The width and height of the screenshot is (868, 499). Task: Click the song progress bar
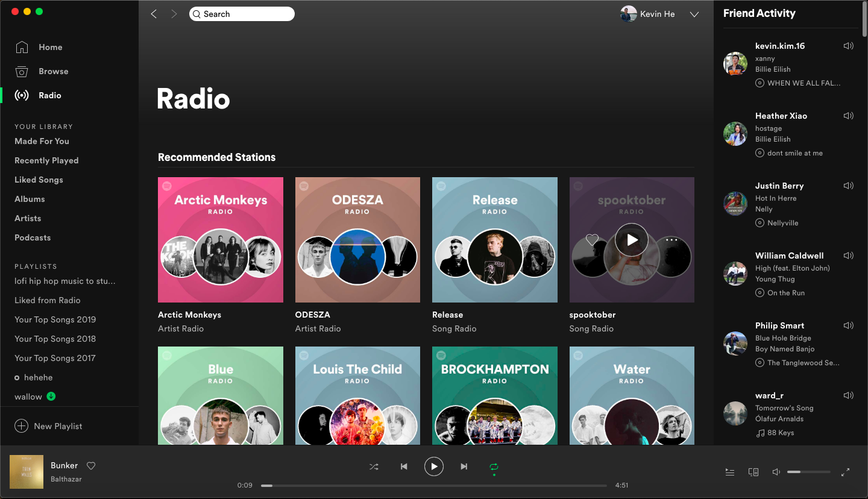coord(434,485)
